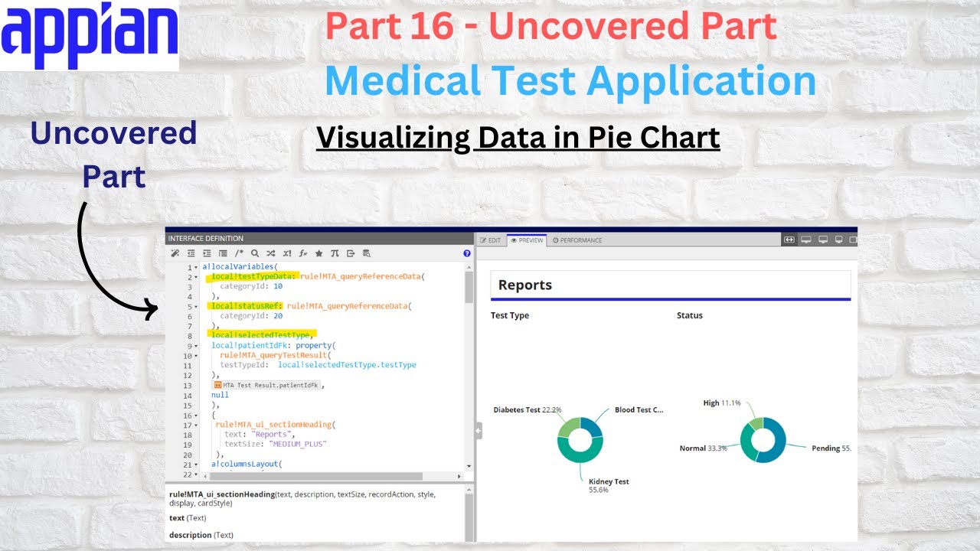Click rule!MTA_queryTestResult on line 10
The image size is (980, 551).
pyautogui.click(x=273, y=355)
